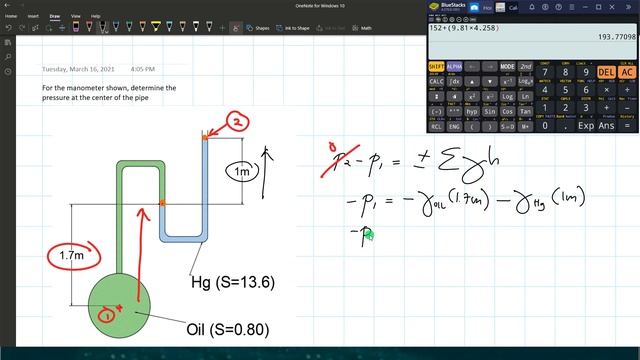Toggle the SHIFT key on calculator

coord(436,66)
